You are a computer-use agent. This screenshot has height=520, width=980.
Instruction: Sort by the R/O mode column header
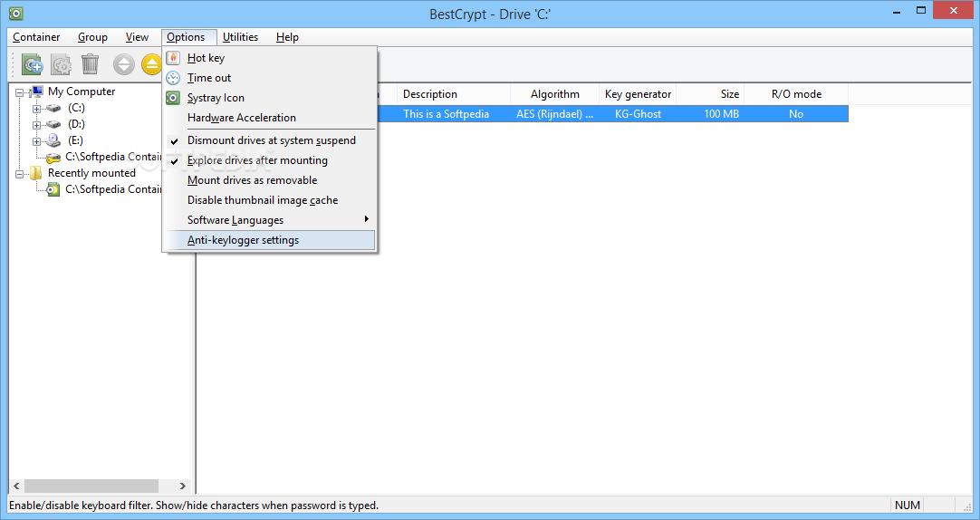[x=796, y=94]
